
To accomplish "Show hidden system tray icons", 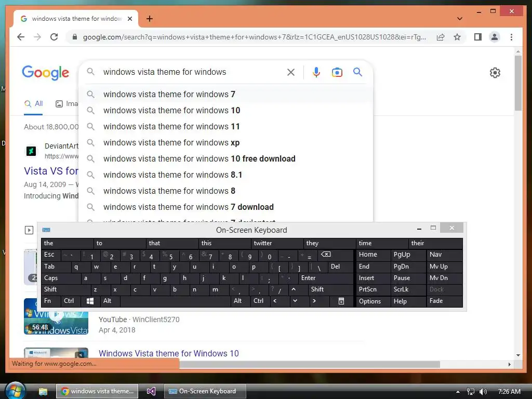I will tap(458, 392).
